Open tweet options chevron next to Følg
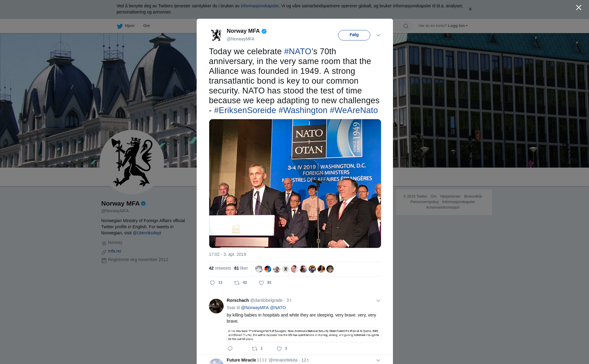 378,35
